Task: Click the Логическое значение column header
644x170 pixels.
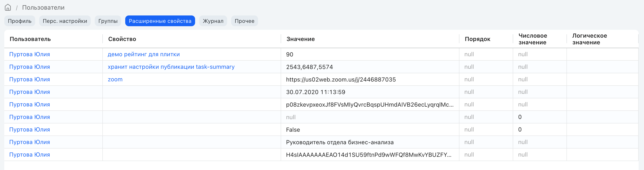Action: coord(590,39)
